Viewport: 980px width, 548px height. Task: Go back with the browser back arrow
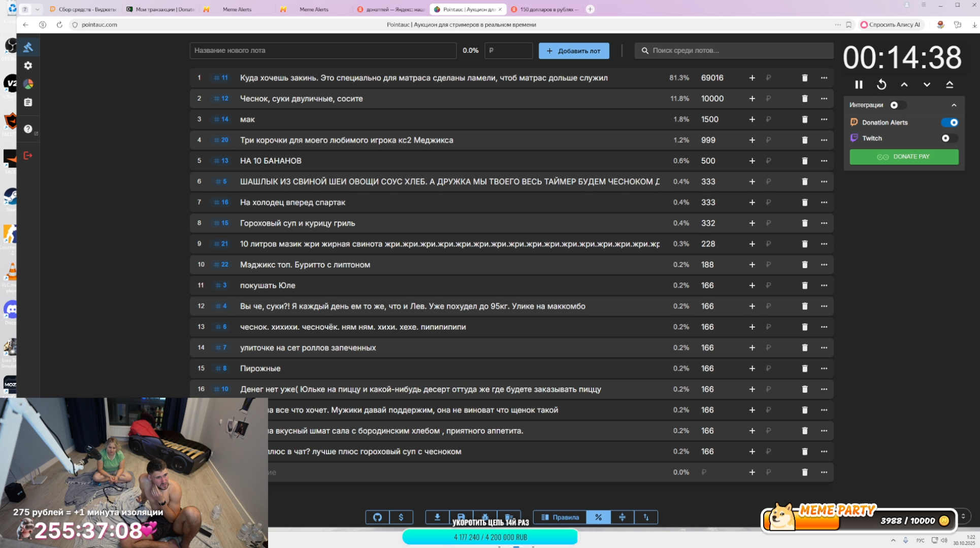(25, 24)
